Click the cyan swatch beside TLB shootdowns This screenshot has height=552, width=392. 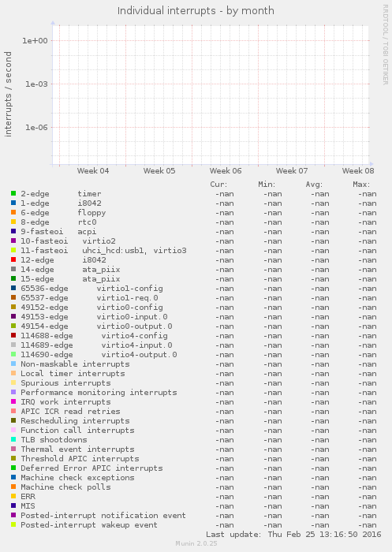(13, 439)
